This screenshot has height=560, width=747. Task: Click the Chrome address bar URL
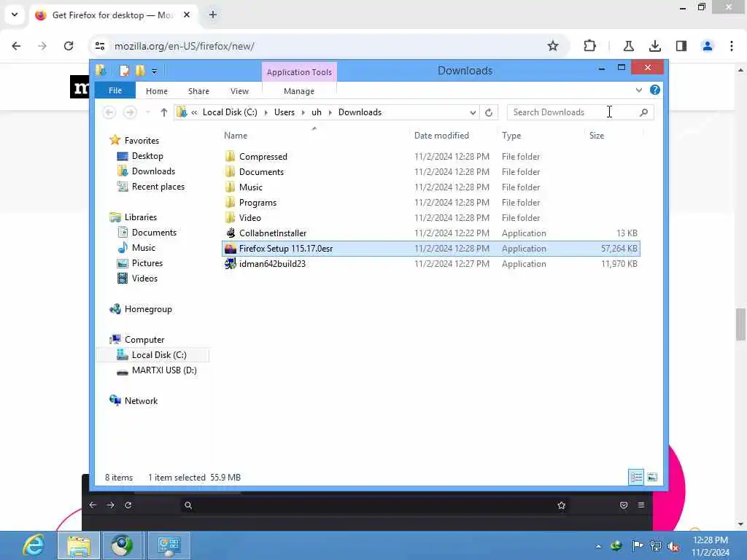click(185, 46)
